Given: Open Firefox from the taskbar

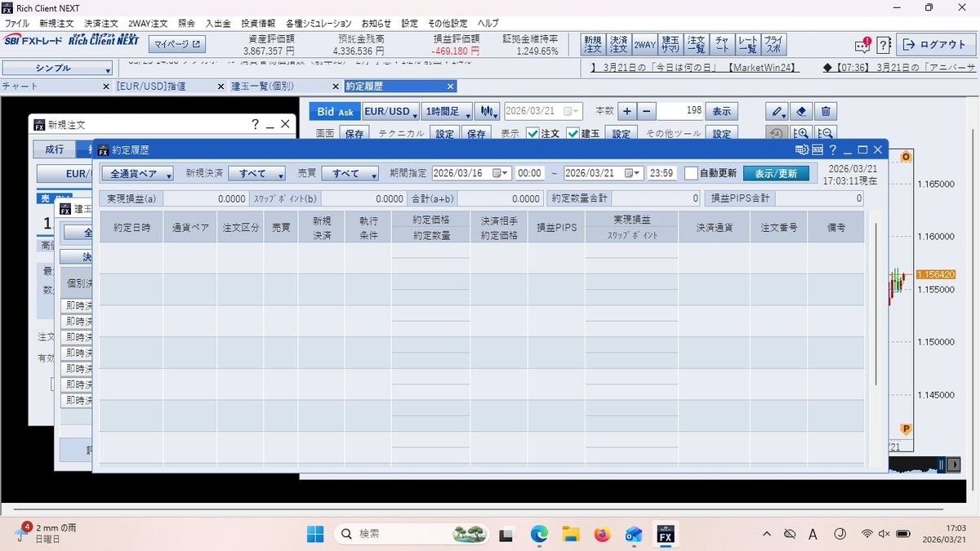Looking at the screenshot, I should coord(602,534).
